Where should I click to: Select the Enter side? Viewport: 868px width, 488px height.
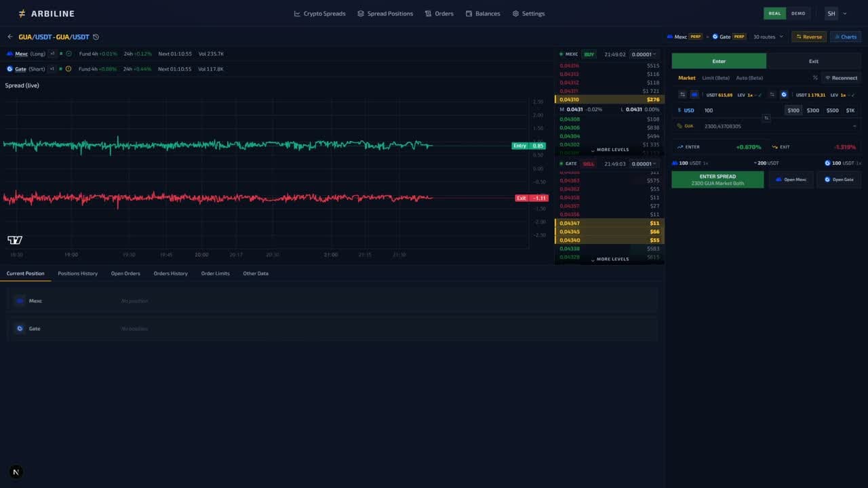point(719,61)
